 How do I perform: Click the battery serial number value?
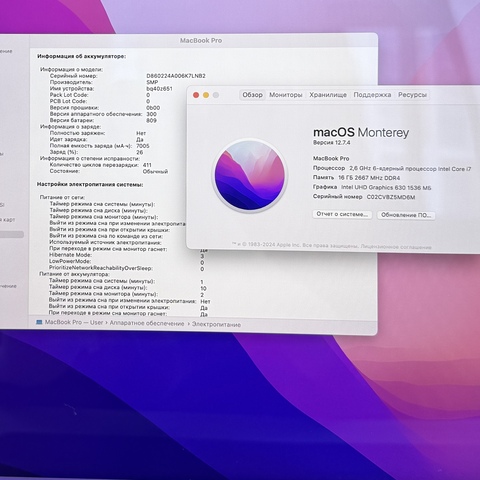point(176,76)
